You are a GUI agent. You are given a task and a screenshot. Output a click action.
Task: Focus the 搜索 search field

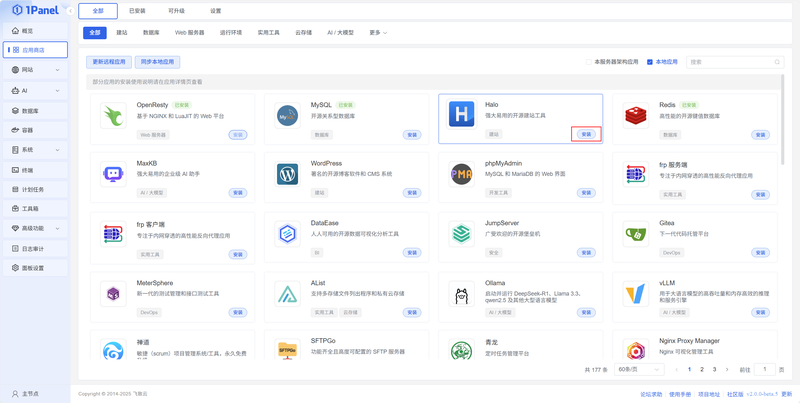point(735,62)
